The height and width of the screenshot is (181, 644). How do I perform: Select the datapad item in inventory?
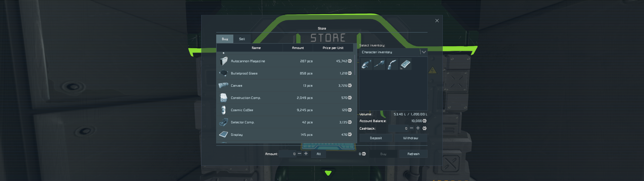click(405, 64)
